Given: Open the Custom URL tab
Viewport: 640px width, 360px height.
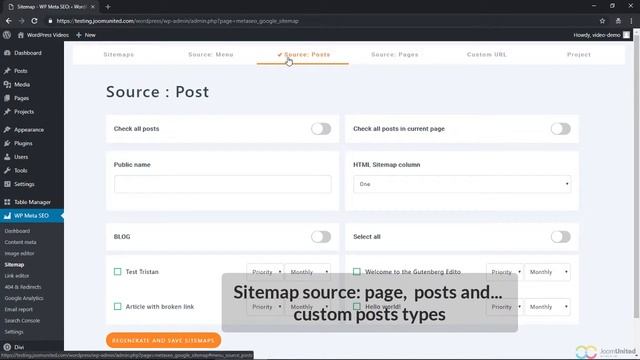Looking at the screenshot, I should pos(487,55).
